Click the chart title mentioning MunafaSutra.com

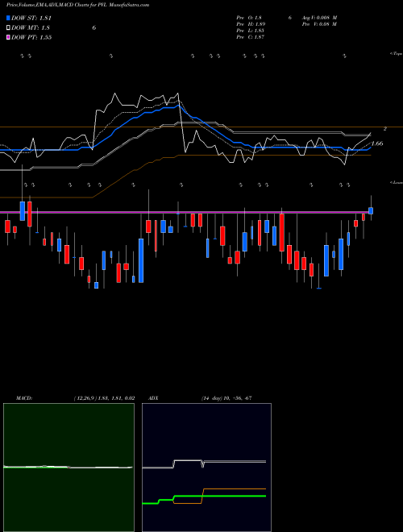click(x=77, y=5)
